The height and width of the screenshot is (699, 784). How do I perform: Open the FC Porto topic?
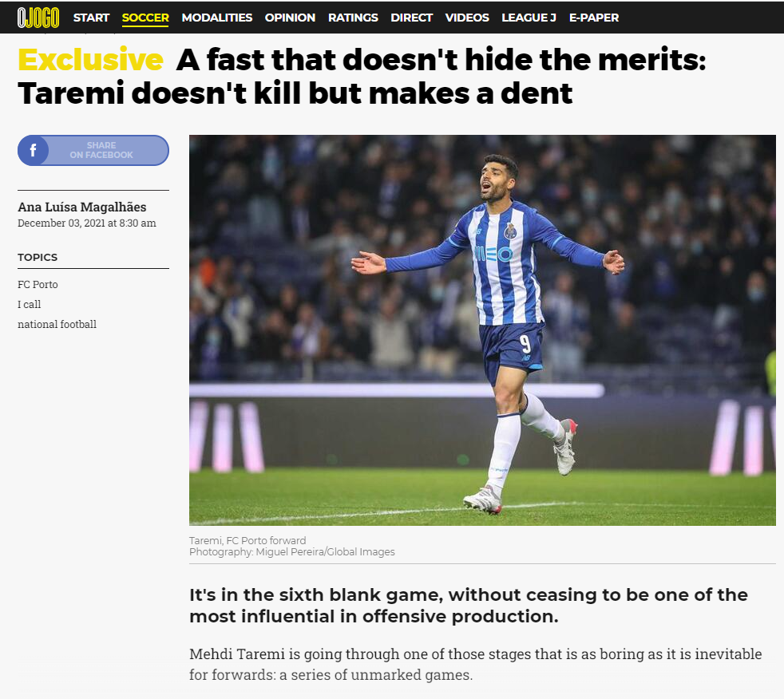(38, 284)
